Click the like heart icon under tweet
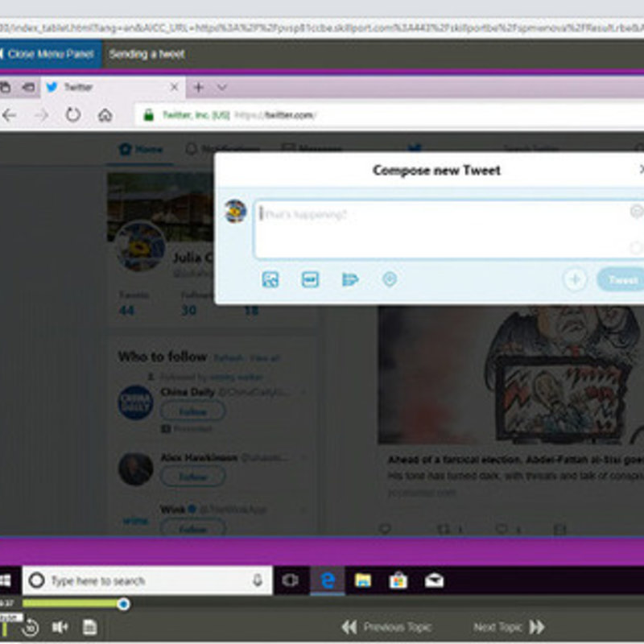This screenshot has height=644, width=644. (x=502, y=529)
